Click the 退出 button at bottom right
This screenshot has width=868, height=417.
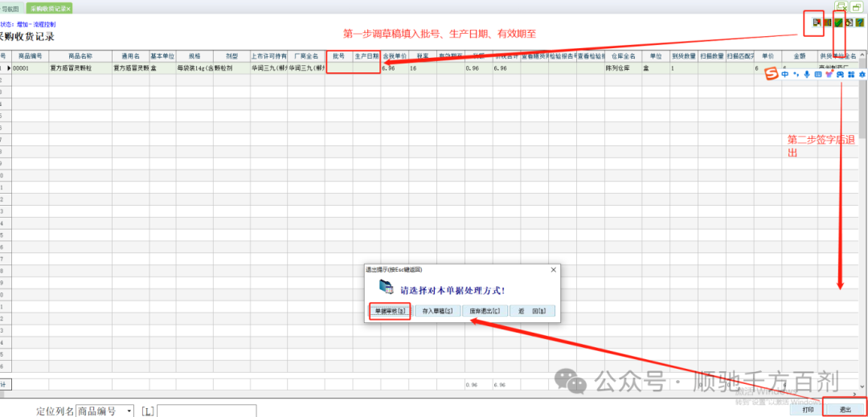pyautogui.click(x=845, y=410)
